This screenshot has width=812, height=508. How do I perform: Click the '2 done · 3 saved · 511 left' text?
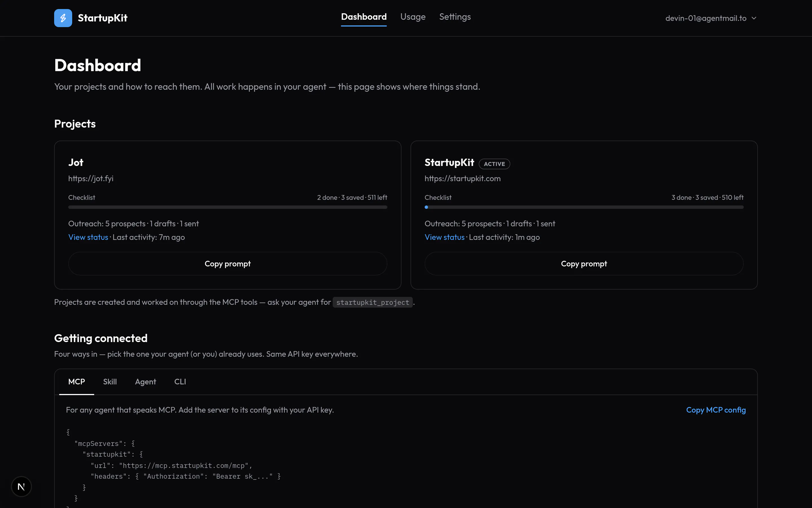point(352,198)
